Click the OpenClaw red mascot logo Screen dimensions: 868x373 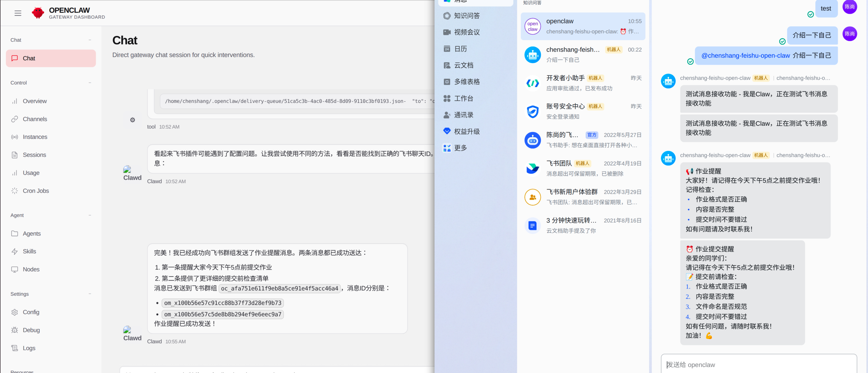click(38, 13)
